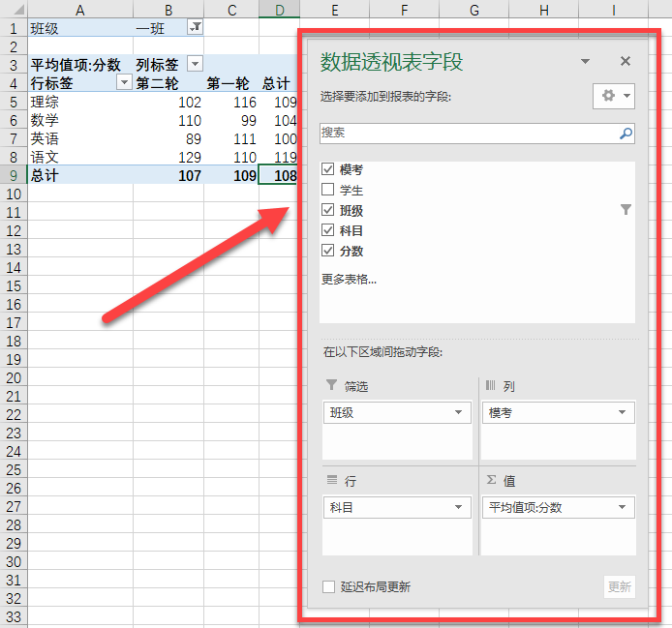Select column D header
The width and height of the screenshot is (672, 628).
coord(280,10)
